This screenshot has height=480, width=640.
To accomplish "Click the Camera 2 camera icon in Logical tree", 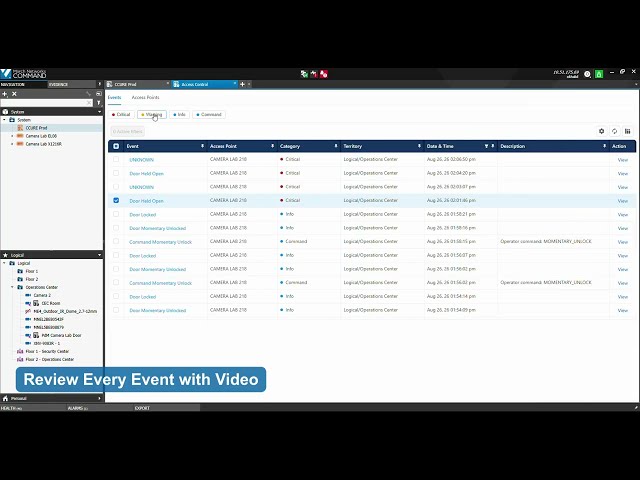I will [x=28, y=295].
